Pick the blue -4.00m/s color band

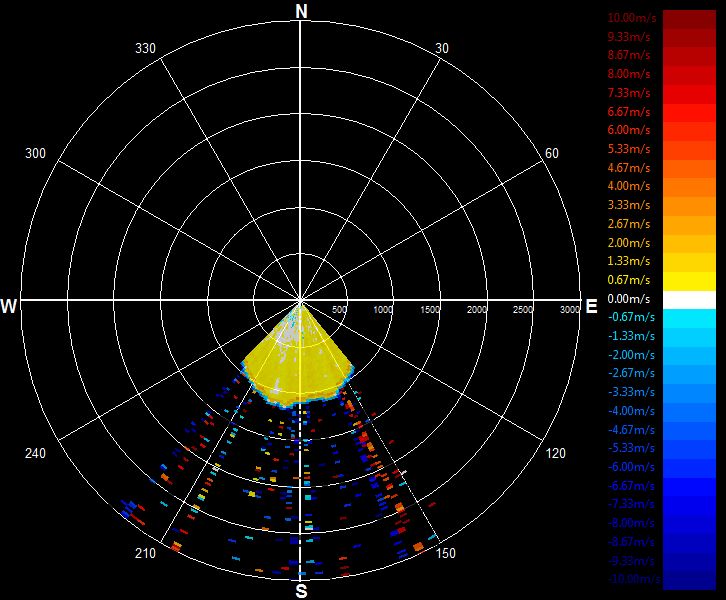point(689,412)
